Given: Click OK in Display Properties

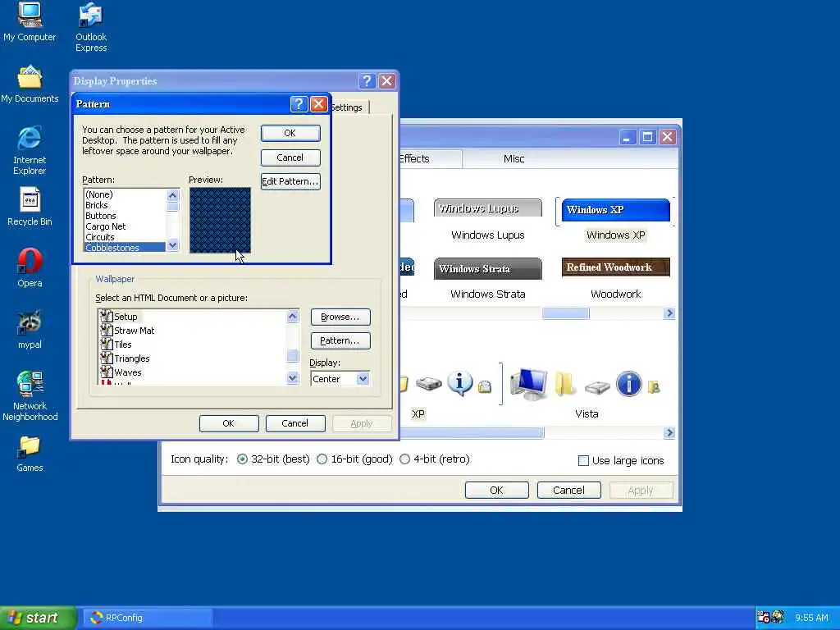Looking at the screenshot, I should click(229, 423).
